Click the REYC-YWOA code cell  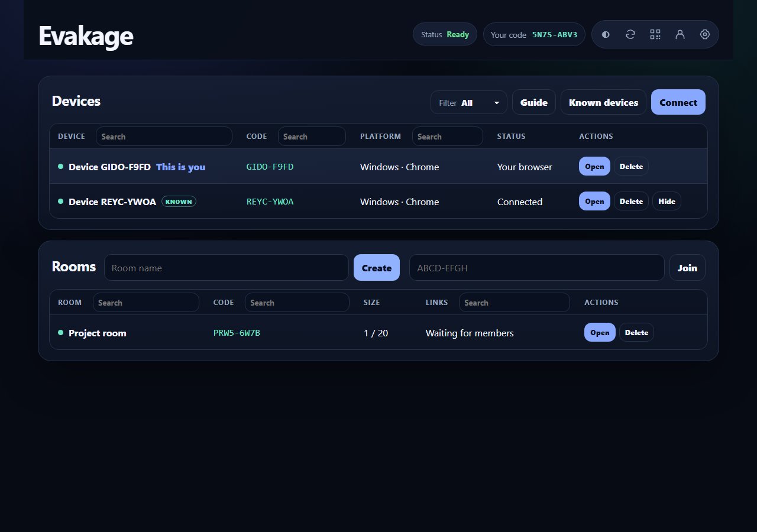(270, 202)
